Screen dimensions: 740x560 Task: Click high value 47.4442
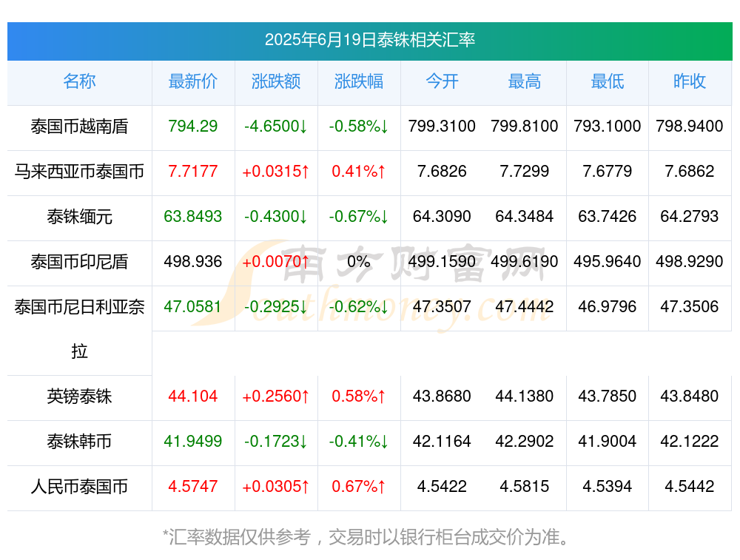(x=525, y=307)
